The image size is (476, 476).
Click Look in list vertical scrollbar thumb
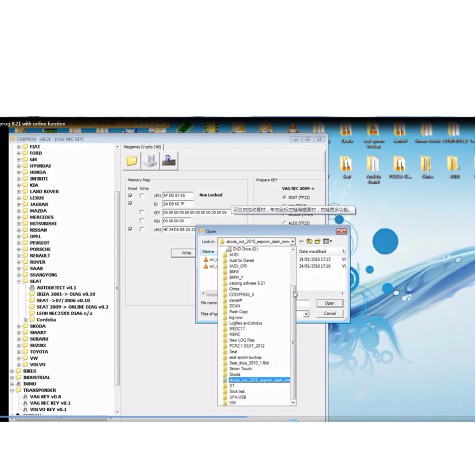pos(293,342)
